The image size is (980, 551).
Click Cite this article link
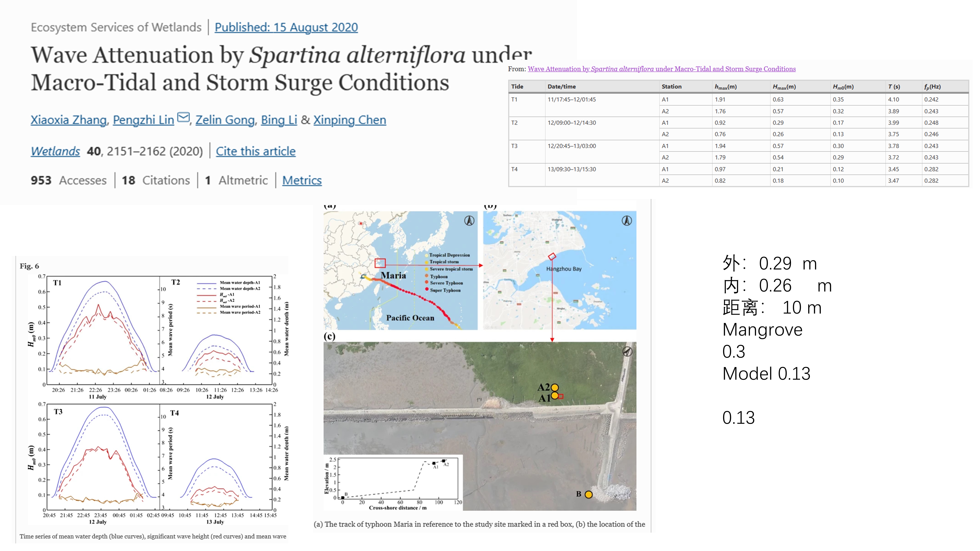256,151
